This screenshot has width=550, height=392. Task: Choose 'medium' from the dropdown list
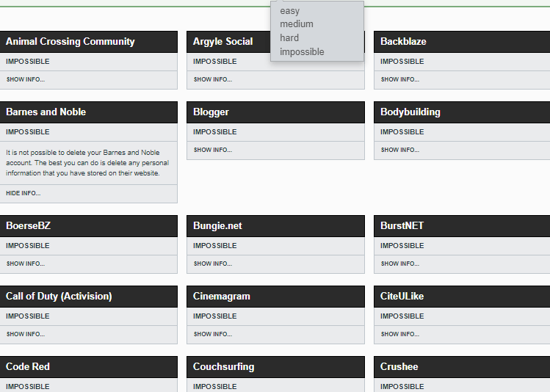pos(297,24)
